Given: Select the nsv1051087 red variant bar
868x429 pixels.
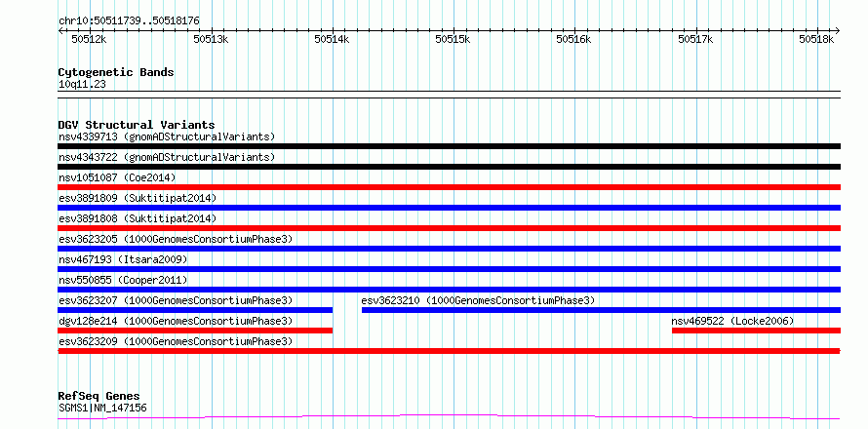Looking at the screenshot, I should coord(449,187).
